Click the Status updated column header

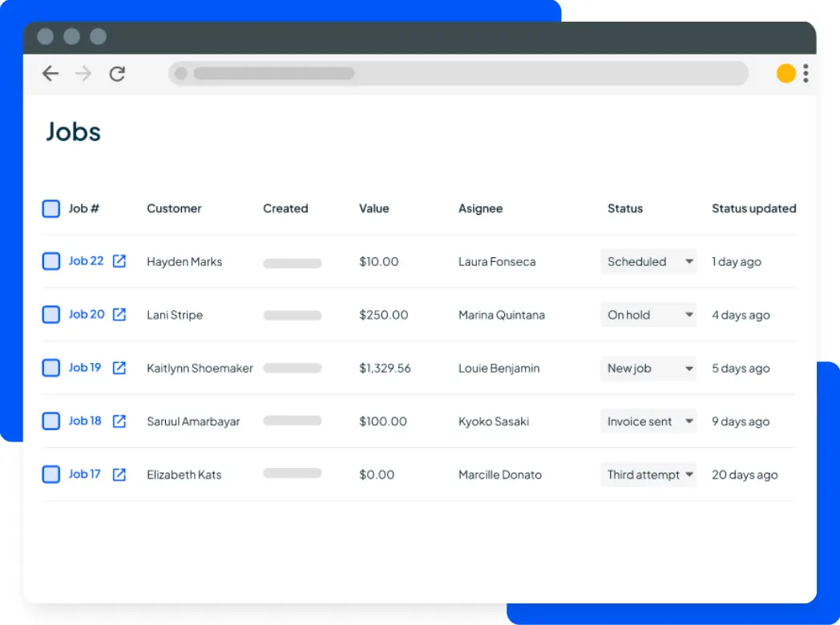point(753,208)
